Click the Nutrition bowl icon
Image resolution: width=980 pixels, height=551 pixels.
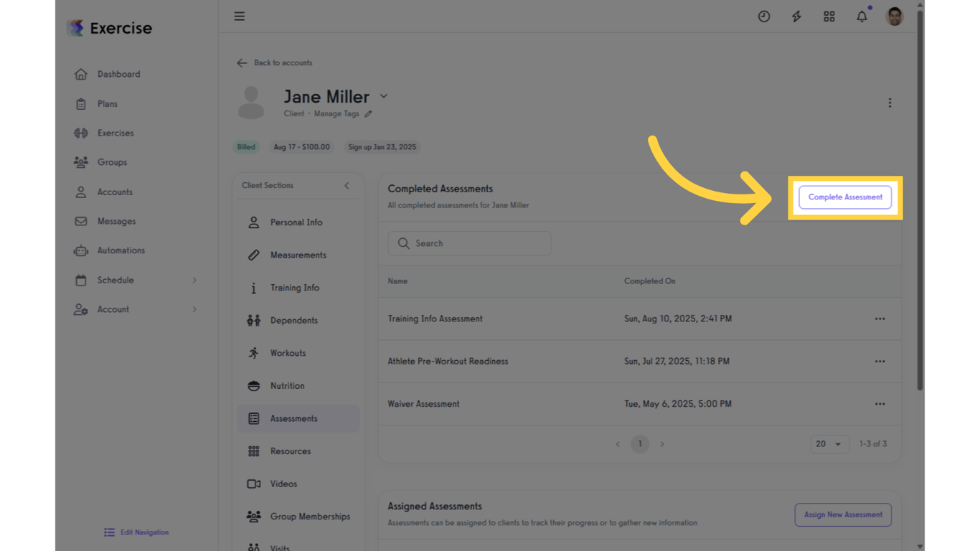click(254, 386)
